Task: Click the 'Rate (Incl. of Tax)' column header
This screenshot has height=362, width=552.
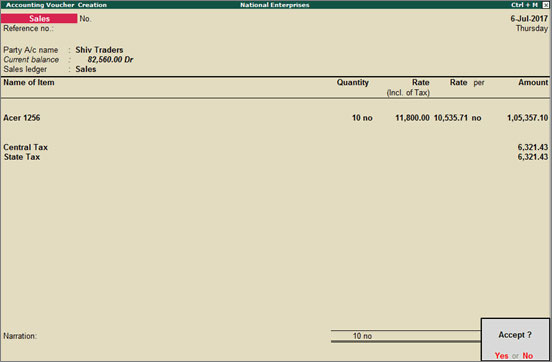Action: click(408, 87)
